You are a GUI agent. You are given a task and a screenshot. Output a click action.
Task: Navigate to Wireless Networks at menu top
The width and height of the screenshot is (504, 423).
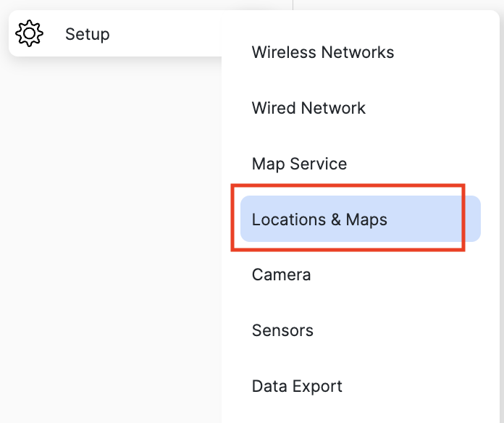(x=323, y=52)
